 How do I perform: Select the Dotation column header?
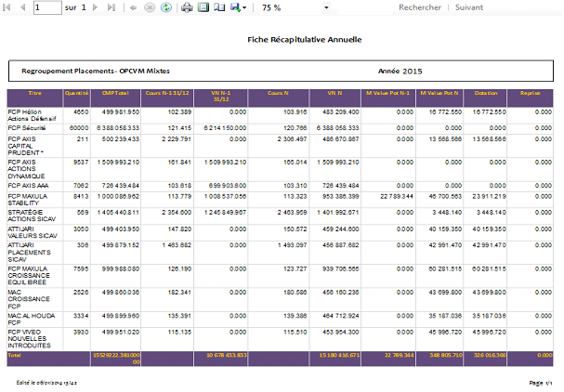point(485,98)
